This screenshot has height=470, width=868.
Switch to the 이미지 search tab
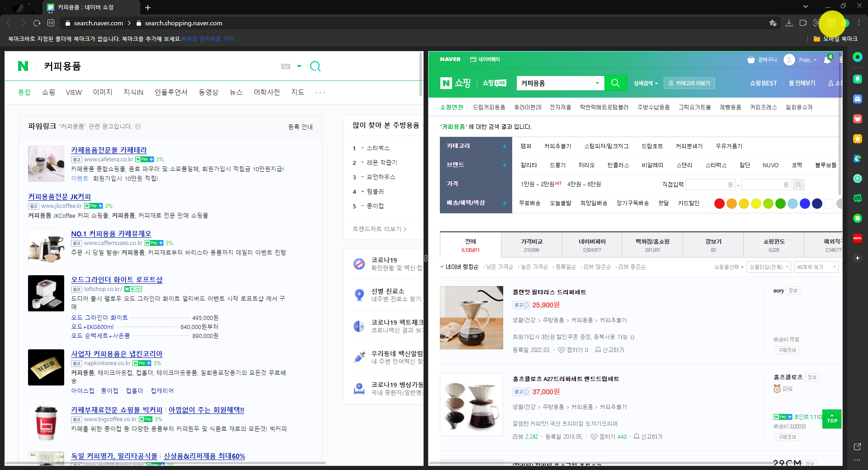[103, 92]
